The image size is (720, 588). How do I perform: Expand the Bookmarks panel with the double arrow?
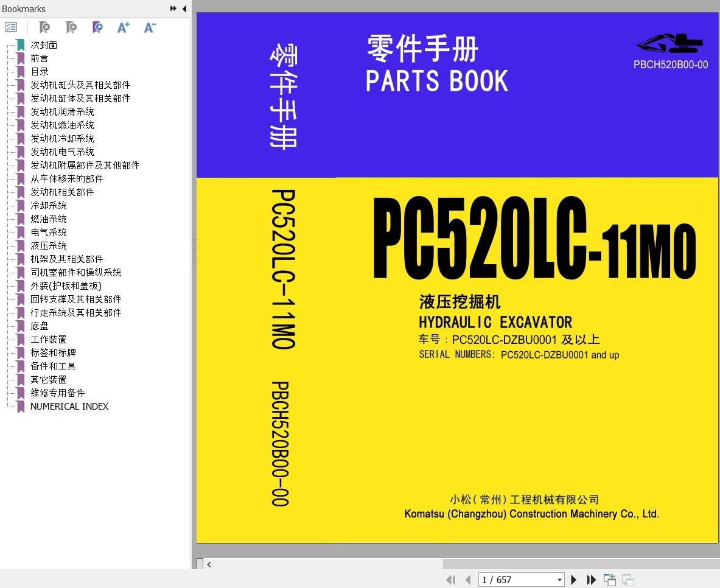173,9
